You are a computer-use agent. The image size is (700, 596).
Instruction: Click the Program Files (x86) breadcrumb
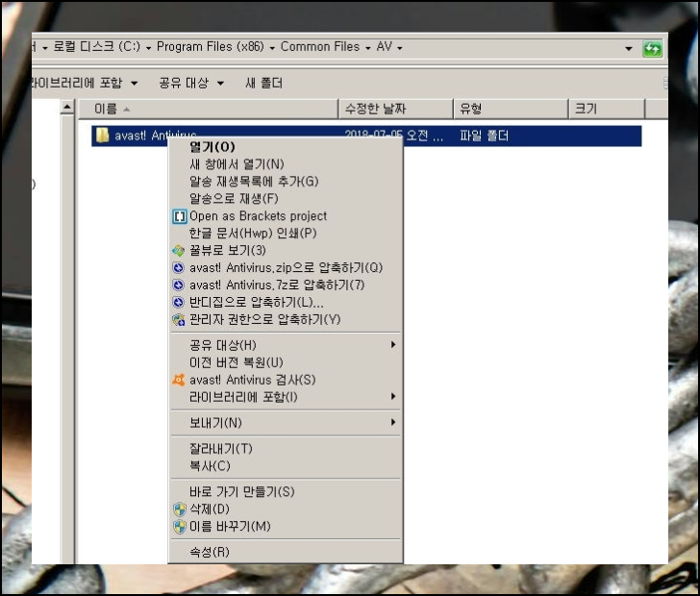point(211,47)
